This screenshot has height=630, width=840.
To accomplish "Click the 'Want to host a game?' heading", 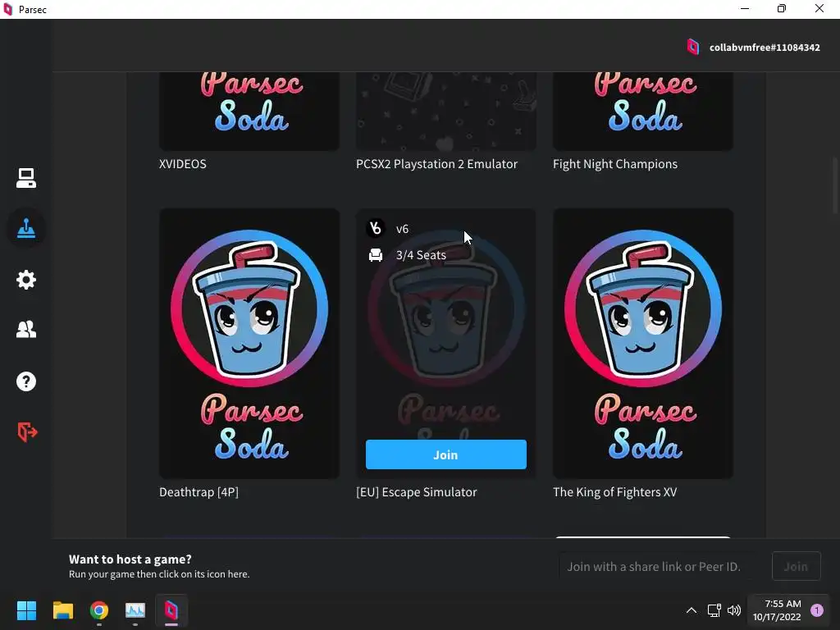I will 130,559.
